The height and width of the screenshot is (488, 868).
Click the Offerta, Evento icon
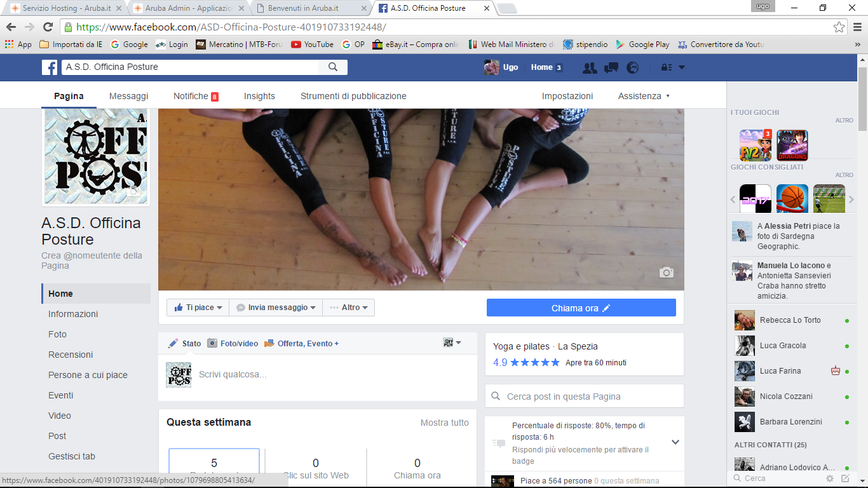pos(269,343)
